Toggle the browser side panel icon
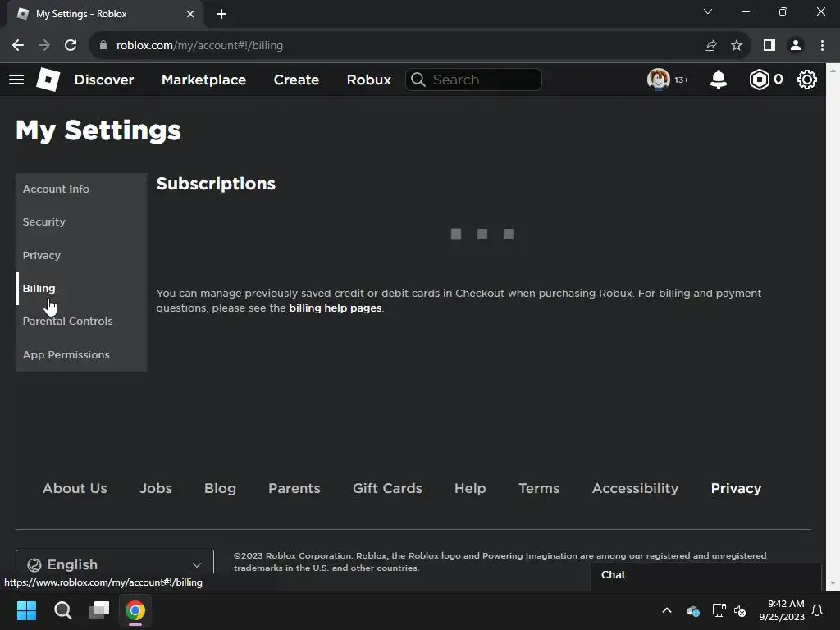Viewport: 840px width, 630px height. pos(769,46)
